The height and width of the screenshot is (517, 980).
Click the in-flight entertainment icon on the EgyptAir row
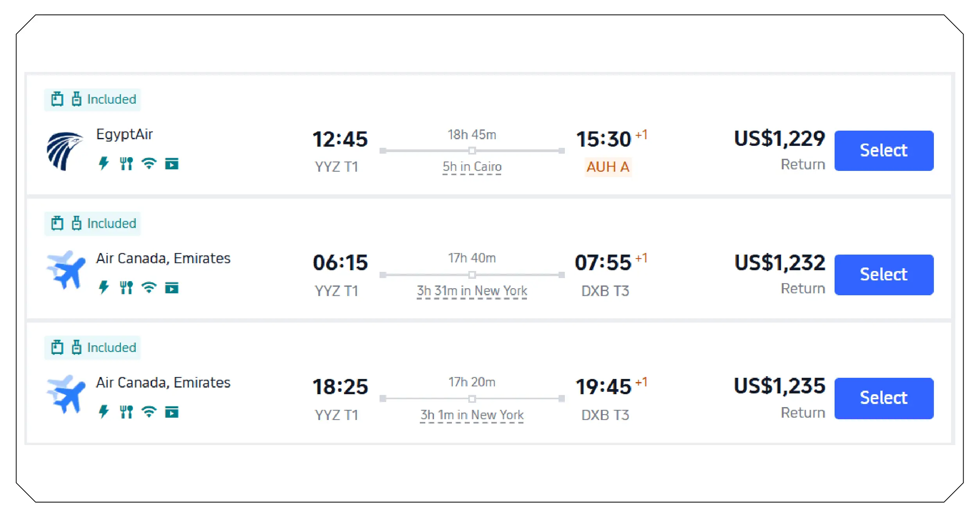pos(173,164)
